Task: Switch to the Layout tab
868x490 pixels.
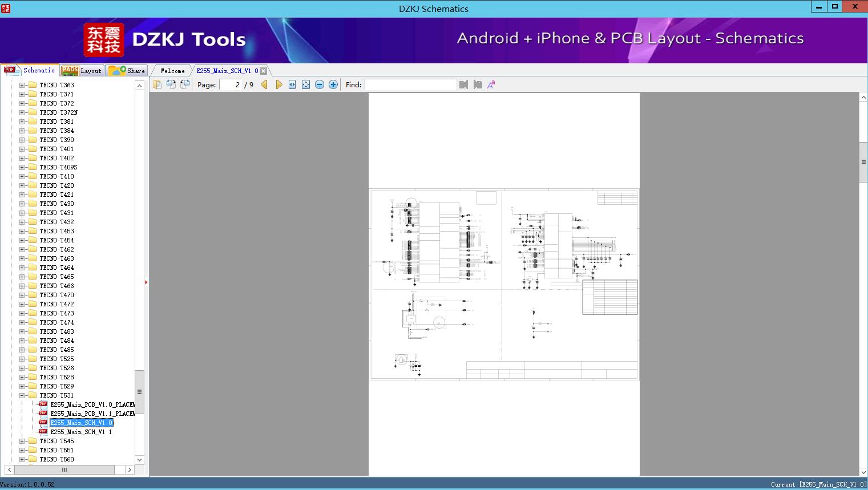Action: pyautogui.click(x=82, y=71)
